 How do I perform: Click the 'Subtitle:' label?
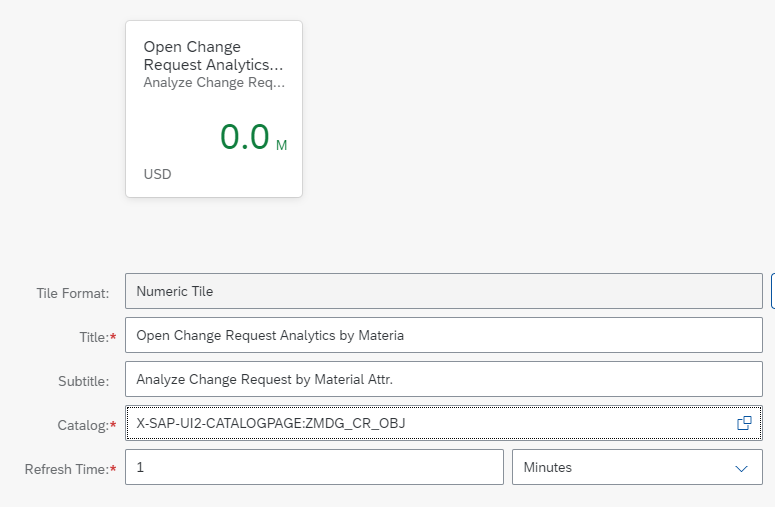pyautogui.click(x=84, y=381)
